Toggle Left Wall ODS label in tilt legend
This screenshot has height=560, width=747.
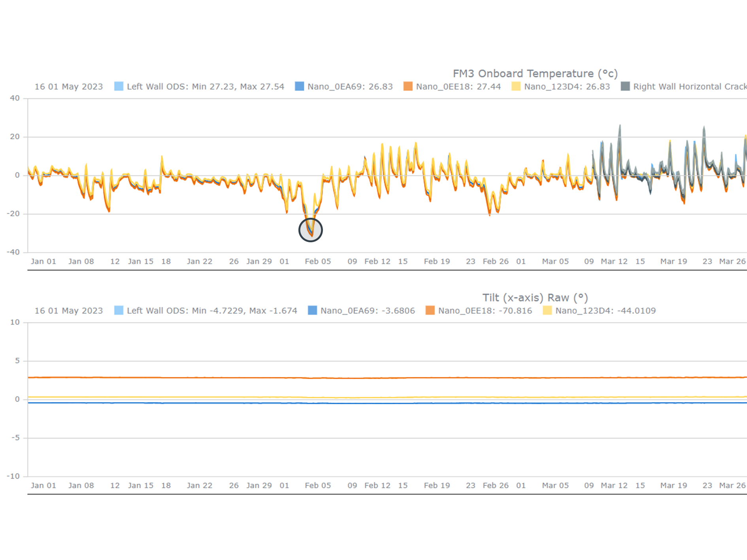211,311
